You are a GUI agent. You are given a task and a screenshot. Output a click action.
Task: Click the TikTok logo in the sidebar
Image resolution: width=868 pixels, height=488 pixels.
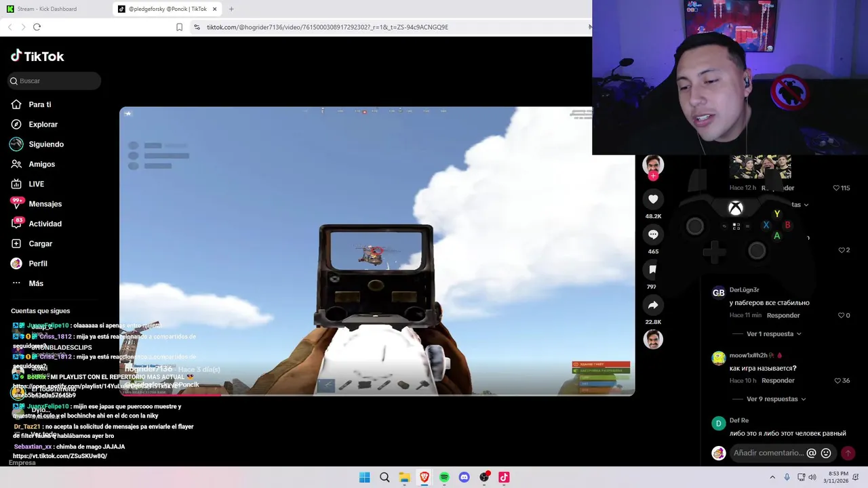tap(37, 56)
